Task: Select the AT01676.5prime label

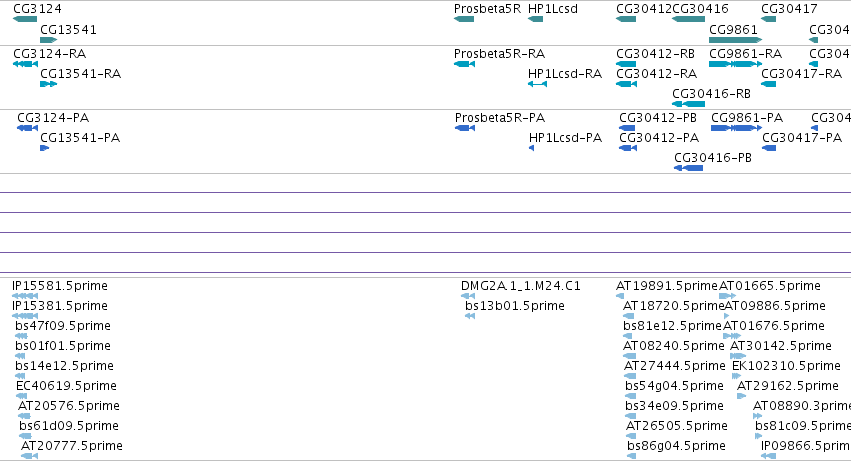Action: (x=774, y=326)
